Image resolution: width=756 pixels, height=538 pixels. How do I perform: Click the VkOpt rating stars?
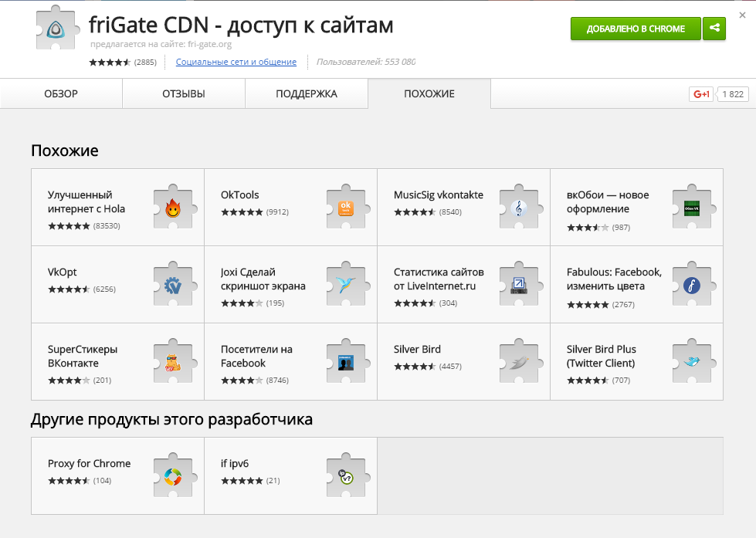coord(69,289)
